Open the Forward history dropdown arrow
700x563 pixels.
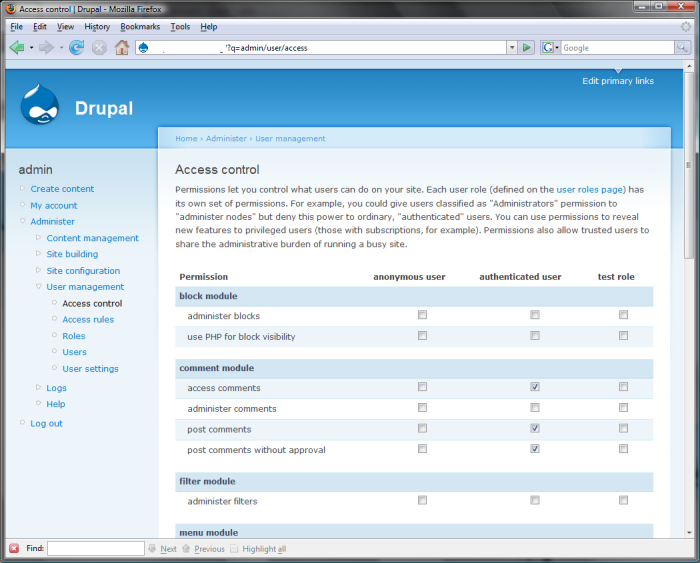(x=61, y=47)
